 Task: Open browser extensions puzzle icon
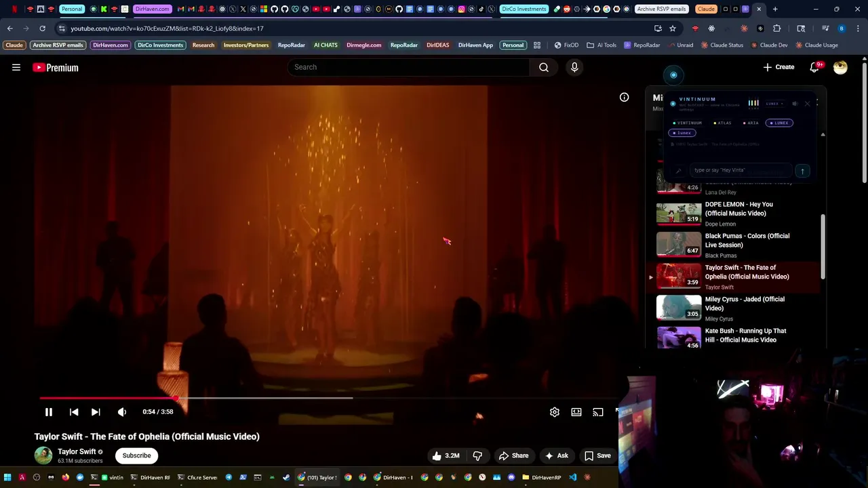coord(776,28)
